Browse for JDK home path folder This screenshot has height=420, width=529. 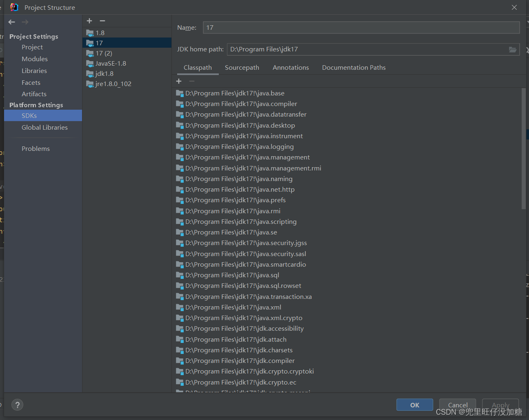click(513, 49)
